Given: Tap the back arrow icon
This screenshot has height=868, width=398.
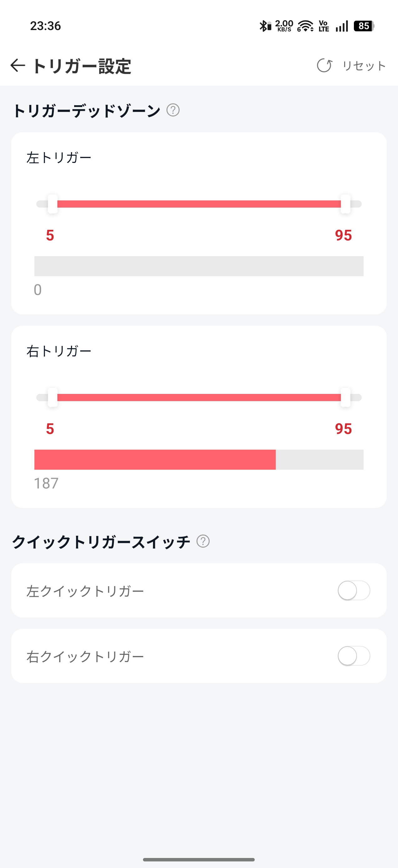Looking at the screenshot, I should coord(18,65).
